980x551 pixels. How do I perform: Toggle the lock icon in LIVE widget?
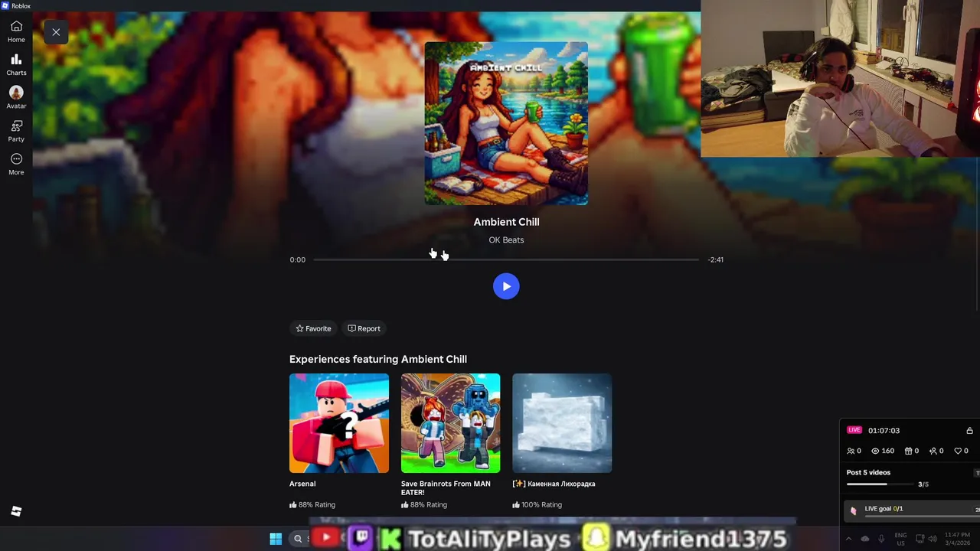click(x=969, y=430)
